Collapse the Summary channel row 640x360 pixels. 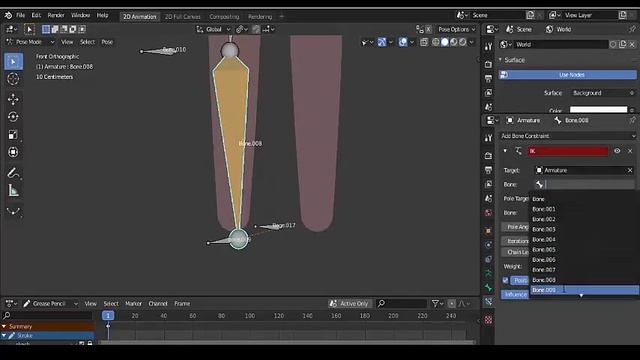click(4, 327)
